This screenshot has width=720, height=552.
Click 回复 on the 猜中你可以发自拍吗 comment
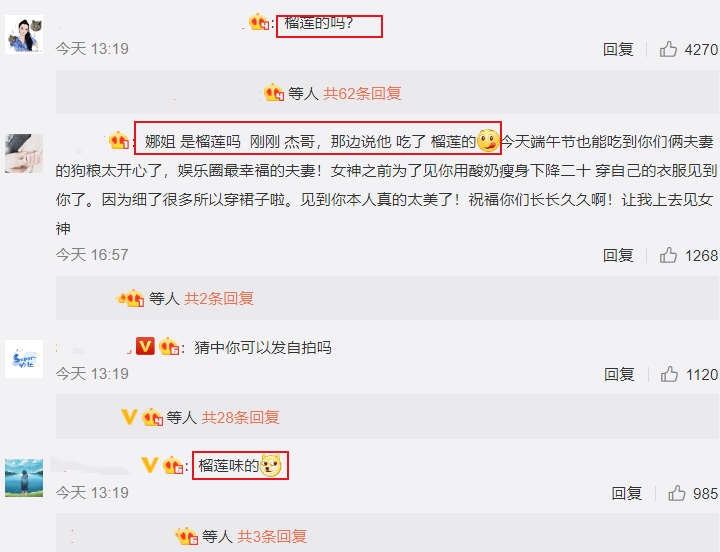(619, 374)
